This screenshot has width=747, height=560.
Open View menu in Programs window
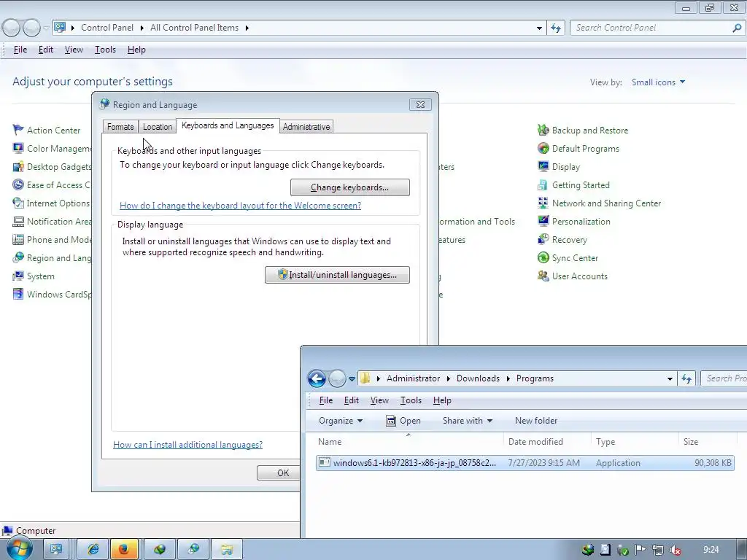click(x=379, y=400)
